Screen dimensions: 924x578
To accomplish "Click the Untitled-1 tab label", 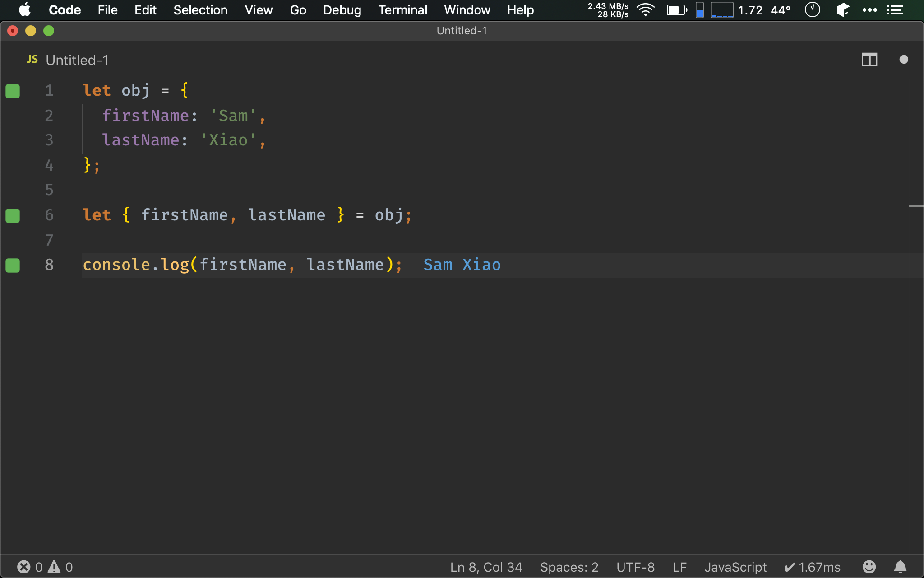I will coord(77,60).
